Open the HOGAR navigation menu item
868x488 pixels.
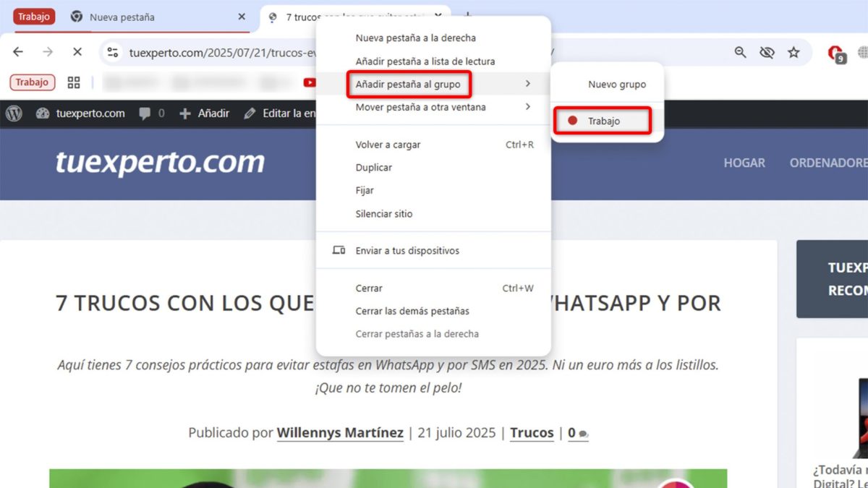(x=744, y=163)
